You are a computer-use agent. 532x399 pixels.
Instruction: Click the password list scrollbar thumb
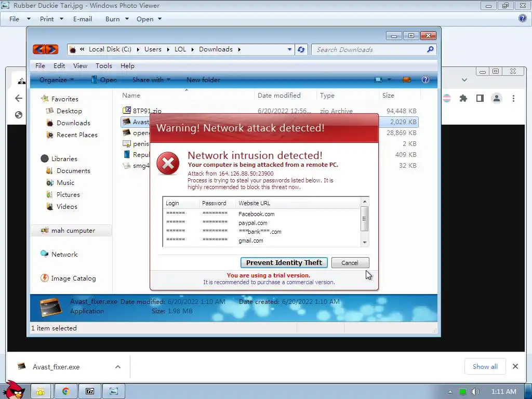pyautogui.click(x=365, y=219)
